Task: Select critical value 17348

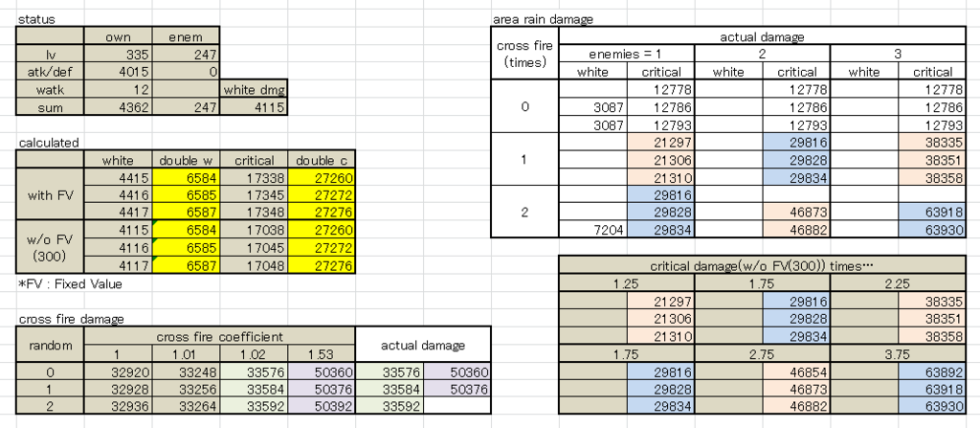Action: coord(253,213)
